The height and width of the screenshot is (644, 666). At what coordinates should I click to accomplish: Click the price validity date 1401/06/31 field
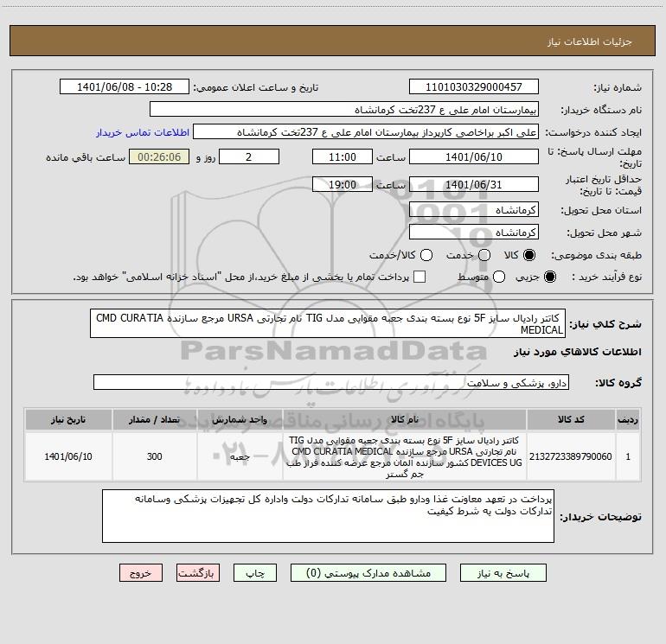click(x=474, y=184)
